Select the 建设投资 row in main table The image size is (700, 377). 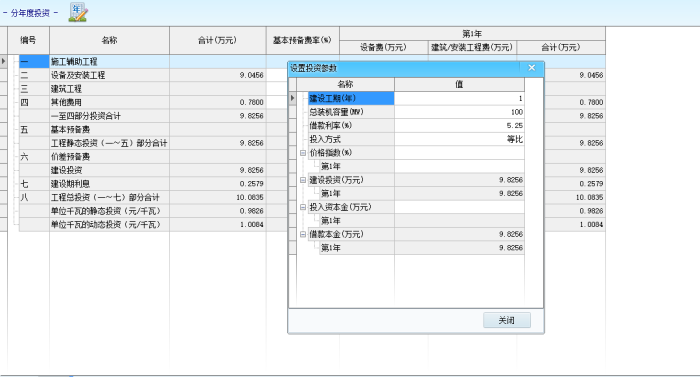[109, 170]
